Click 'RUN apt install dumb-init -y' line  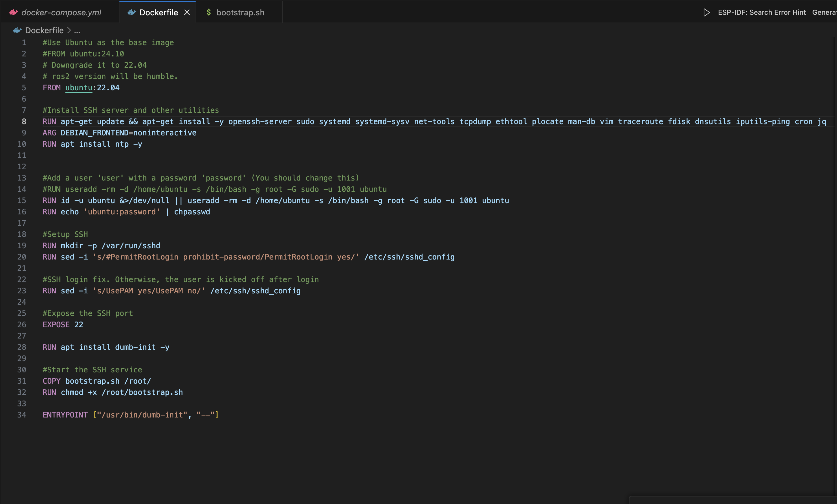[106, 347]
